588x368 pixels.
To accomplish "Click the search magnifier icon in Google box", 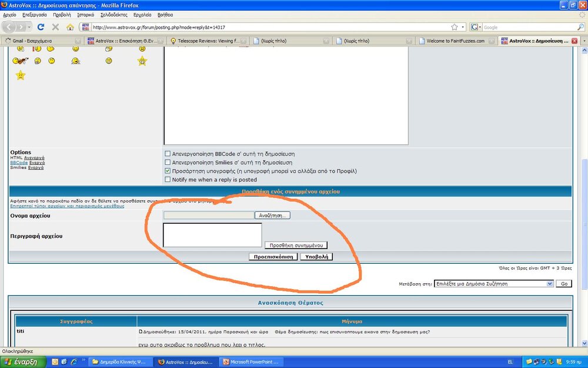I will pyautogui.click(x=580, y=27).
